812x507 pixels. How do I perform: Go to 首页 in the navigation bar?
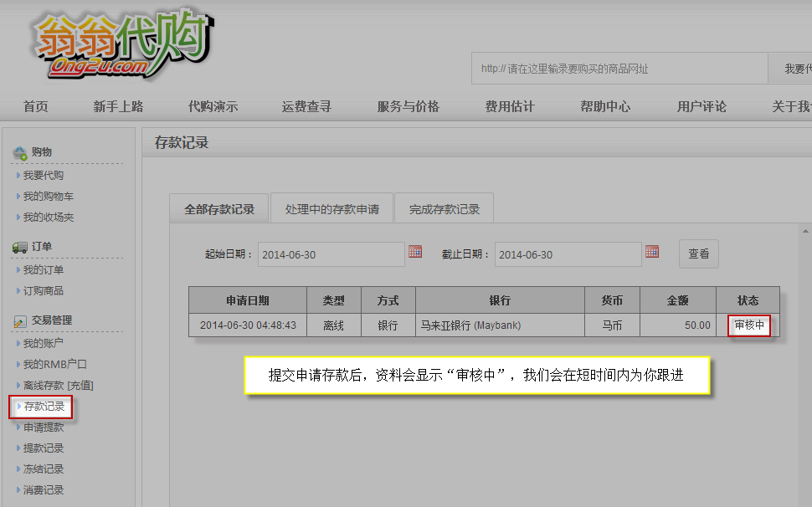[x=36, y=106]
